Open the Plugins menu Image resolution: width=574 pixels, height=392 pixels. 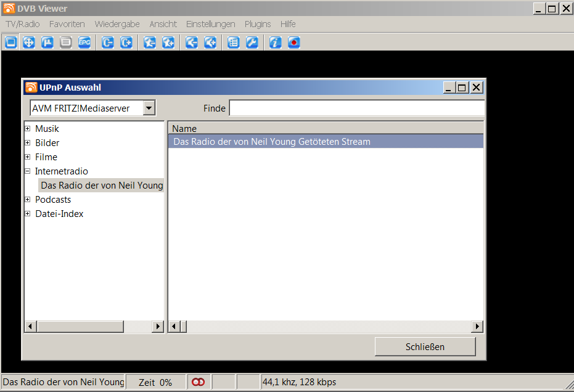coord(258,24)
